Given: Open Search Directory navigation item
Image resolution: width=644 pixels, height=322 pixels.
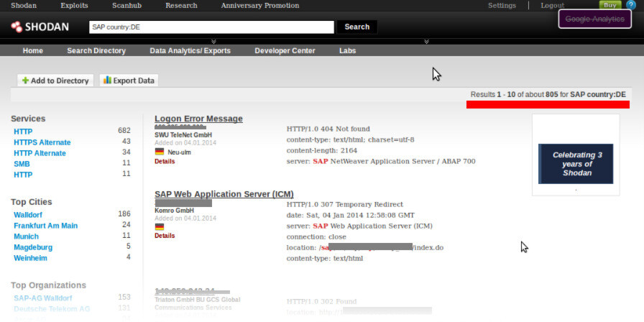Looking at the screenshot, I should tap(96, 50).
